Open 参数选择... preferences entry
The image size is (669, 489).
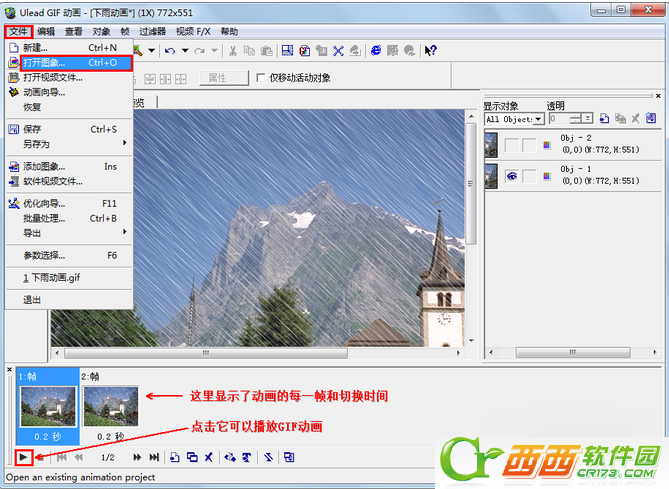click(69, 256)
